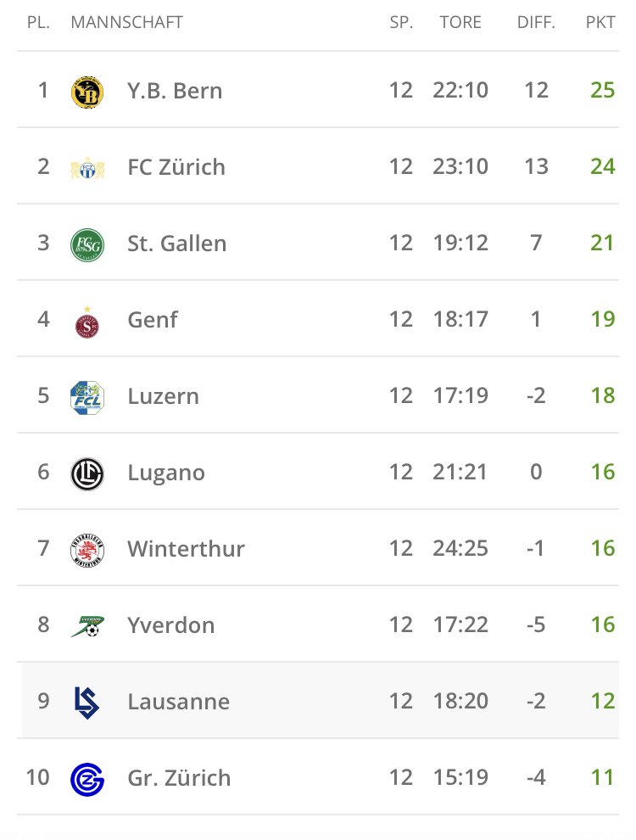Click the Lugano black circular logo
636x840 pixels.
(86, 473)
